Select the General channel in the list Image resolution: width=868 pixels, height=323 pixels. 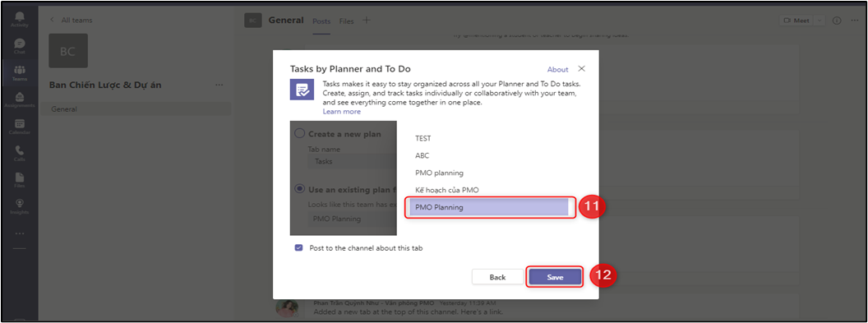pyautogui.click(x=136, y=109)
